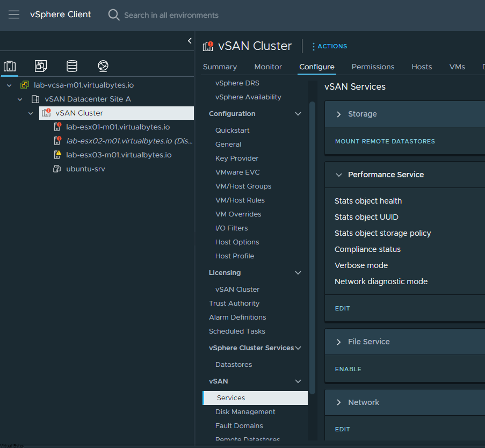The width and height of the screenshot is (485, 448).
Task: Click vCenter server icon for lab-vcsa-m01
Action: pyautogui.click(x=25, y=85)
